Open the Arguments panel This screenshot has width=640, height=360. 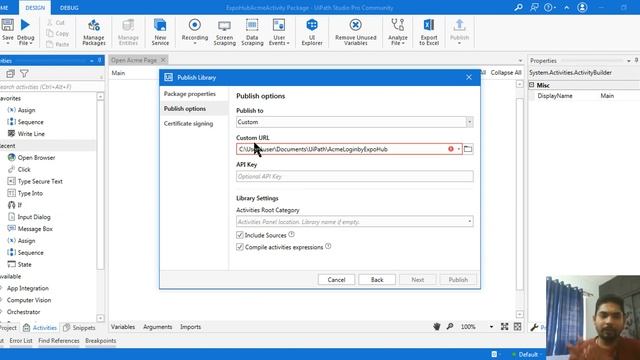[158, 327]
